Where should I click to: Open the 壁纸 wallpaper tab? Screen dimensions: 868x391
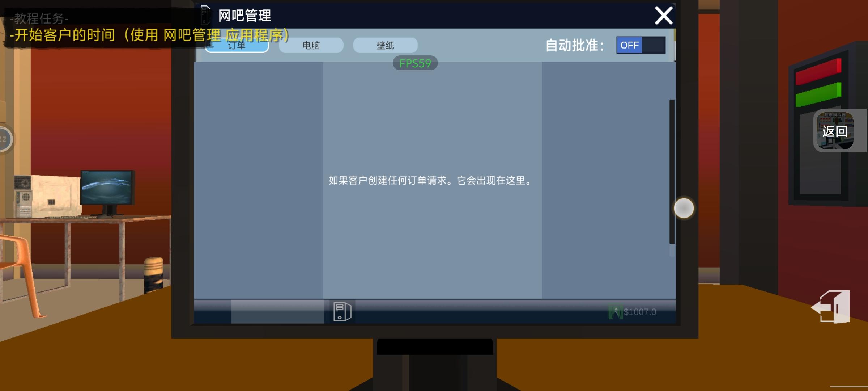(385, 46)
